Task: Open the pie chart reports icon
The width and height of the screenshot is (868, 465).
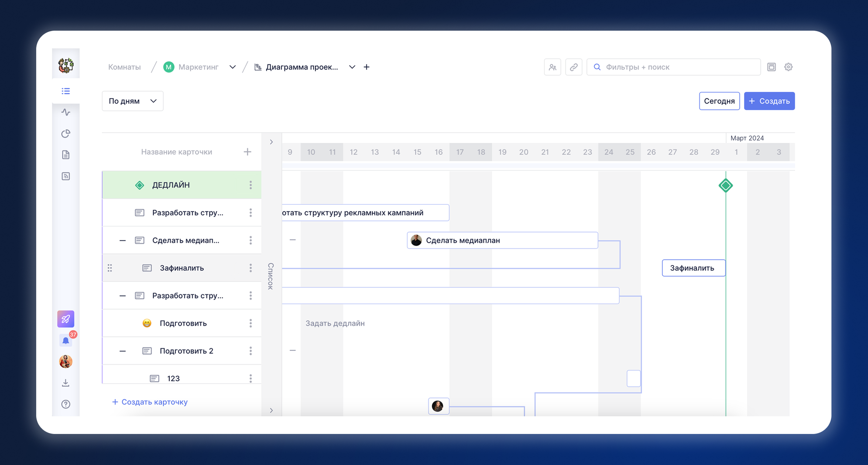Action: pyautogui.click(x=66, y=134)
